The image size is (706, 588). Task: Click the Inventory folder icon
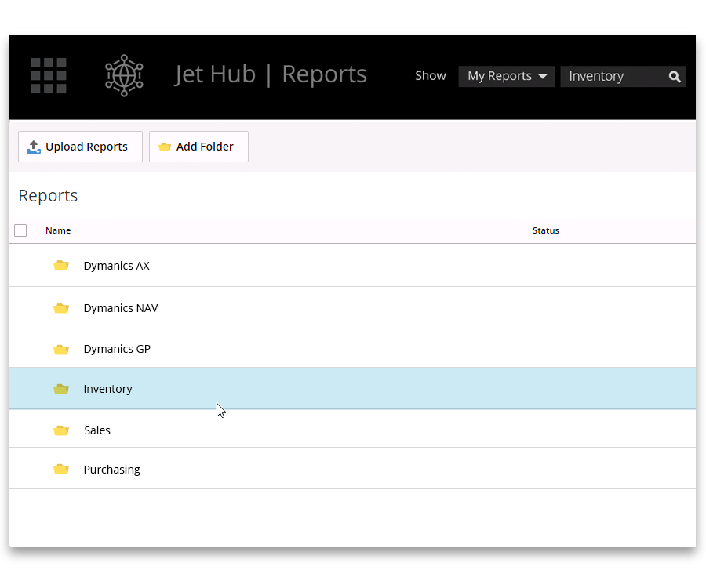(x=60, y=389)
